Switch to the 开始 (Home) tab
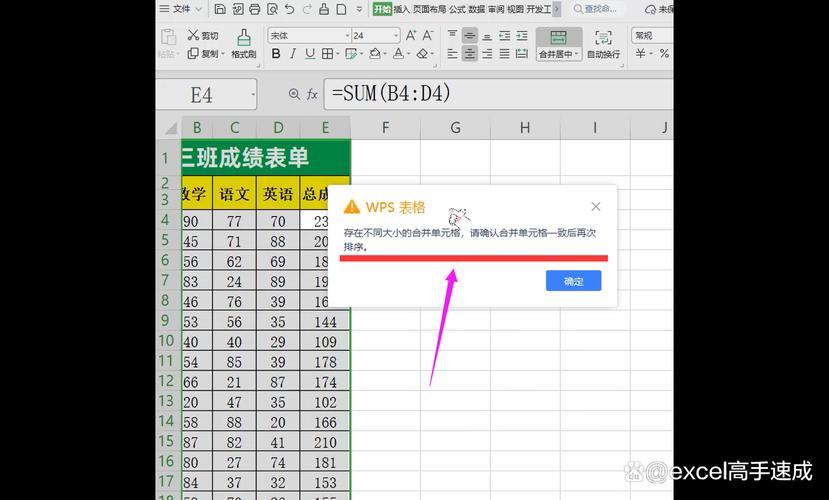The width and height of the screenshot is (829, 500). coord(382,9)
